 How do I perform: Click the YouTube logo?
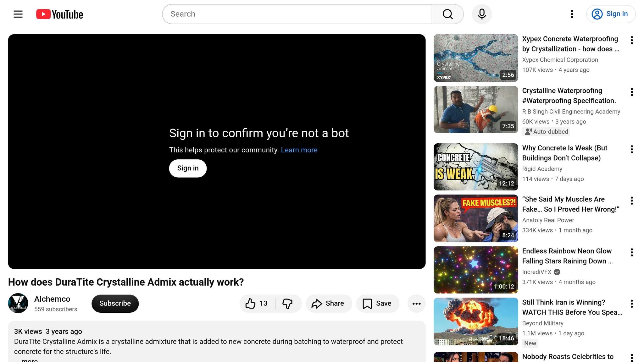point(59,14)
